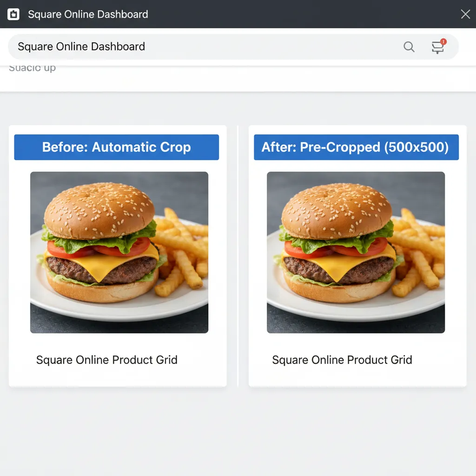Focus the Square Online Dashboard search field
Screen dimensions: 476x476
(x=233, y=47)
